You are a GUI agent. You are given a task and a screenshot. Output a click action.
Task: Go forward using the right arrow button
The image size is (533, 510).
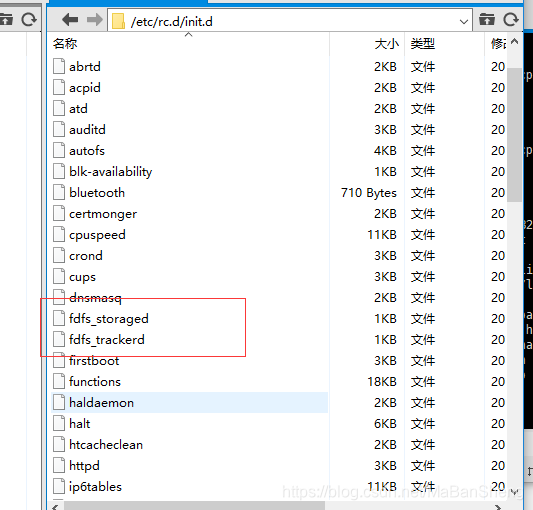pos(94,20)
